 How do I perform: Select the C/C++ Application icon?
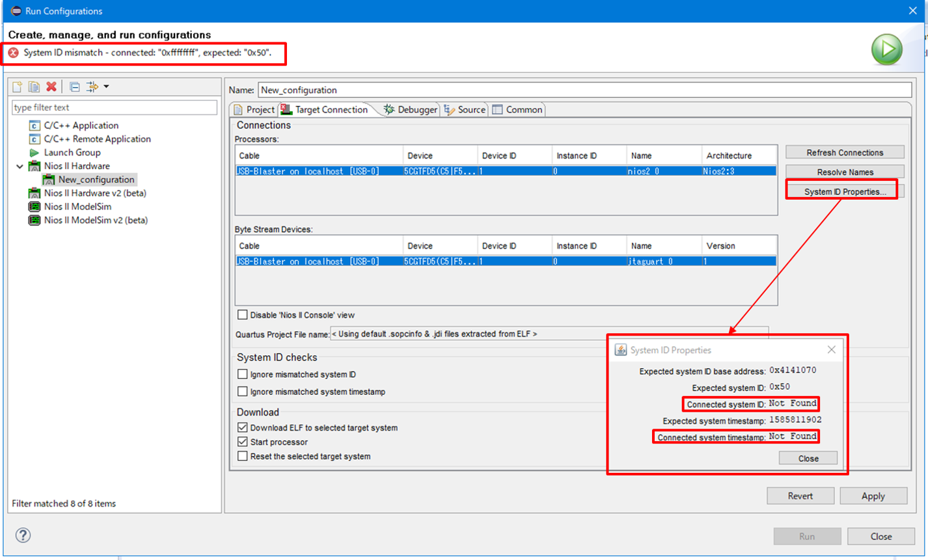(x=34, y=126)
